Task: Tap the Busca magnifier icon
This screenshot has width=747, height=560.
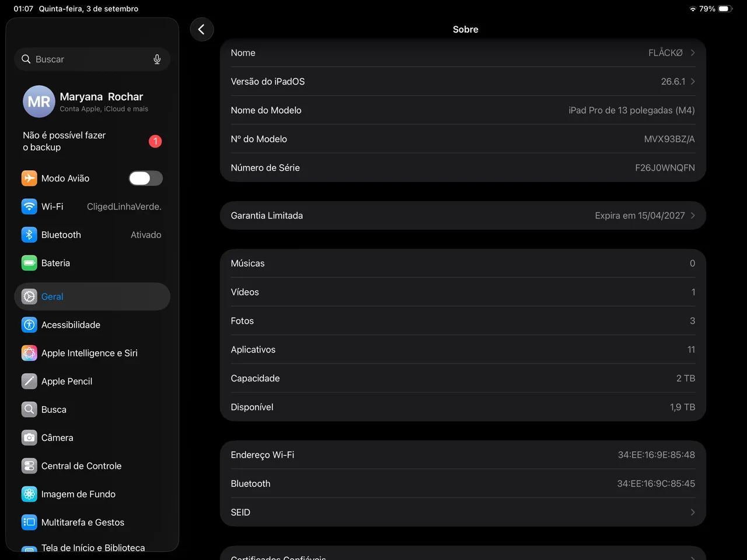Action: [29, 409]
